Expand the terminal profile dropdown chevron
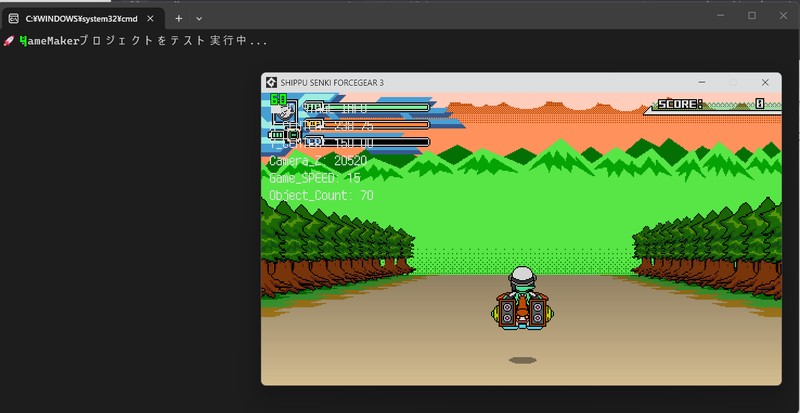Screen dimensions: 800x413 (199, 19)
